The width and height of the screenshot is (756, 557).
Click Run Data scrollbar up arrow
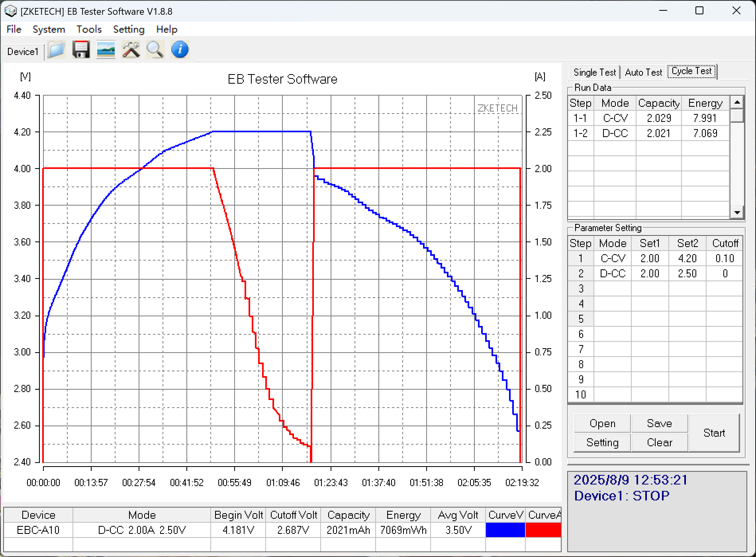pos(737,102)
